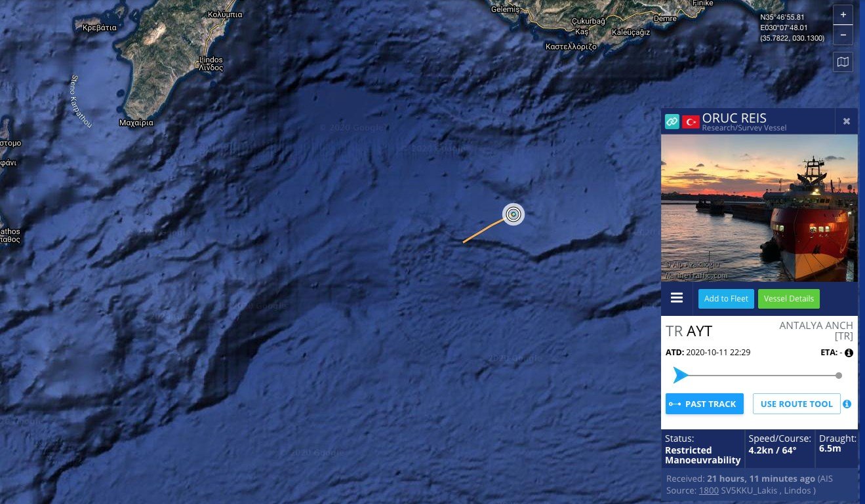Click the teal link icon beside flag
Image resolution: width=865 pixels, height=504 pixels.
672,121
